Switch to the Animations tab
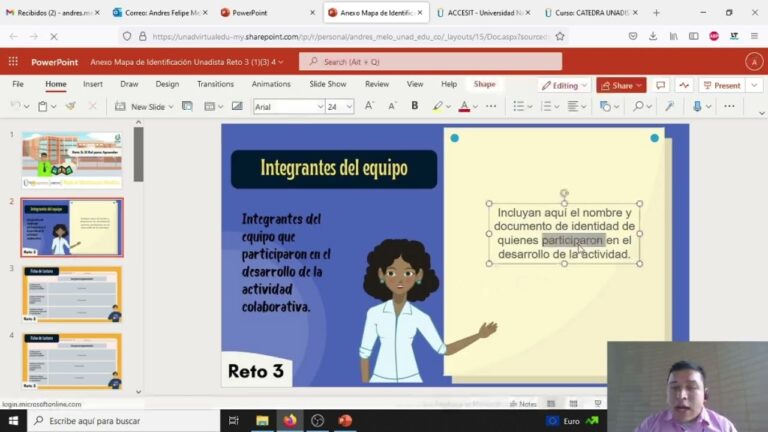Image resolution: width=768 pixels, height=432 pixels. point(271,84)
